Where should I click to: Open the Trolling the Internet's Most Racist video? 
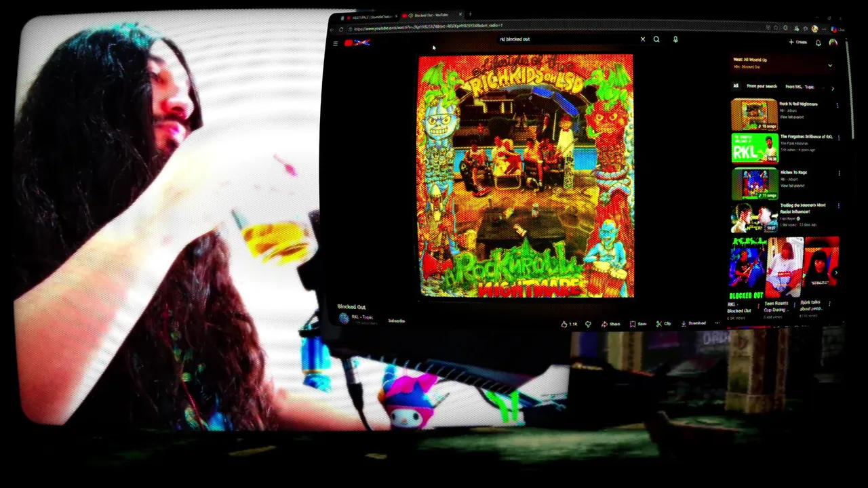[754, 217]
